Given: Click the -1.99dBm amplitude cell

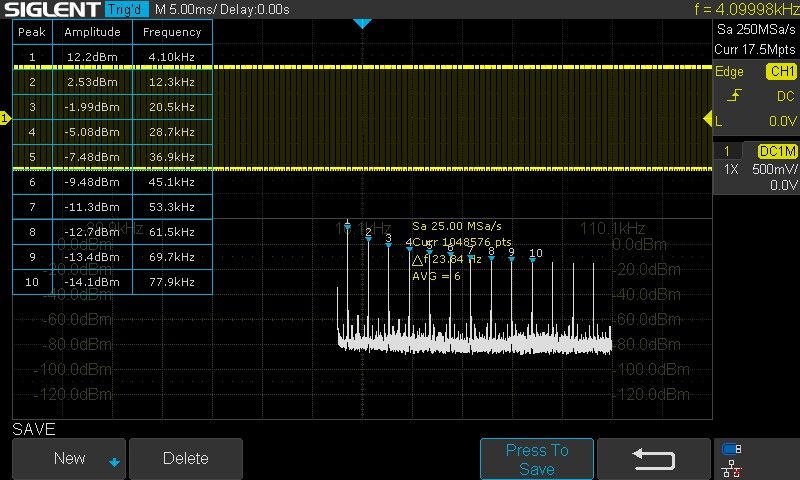Looking at the screenshot, I should (x=92, y=107).
